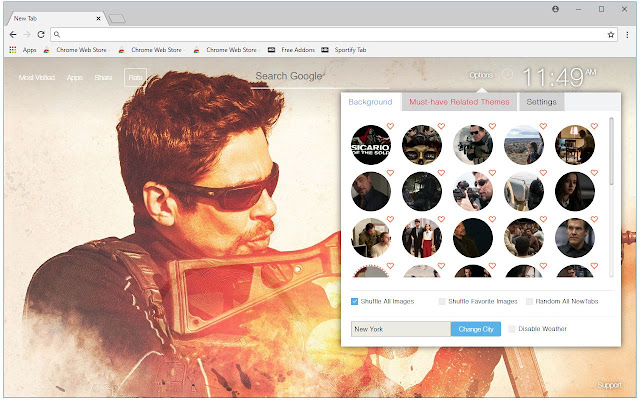Select the room with lamp thumbnail
This screenshot has height=400, width=640.
(575, 145)
